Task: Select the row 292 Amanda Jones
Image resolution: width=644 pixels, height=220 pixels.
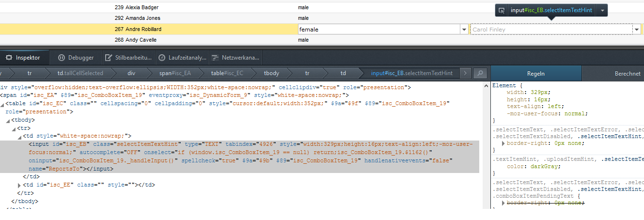Action: 322,18
